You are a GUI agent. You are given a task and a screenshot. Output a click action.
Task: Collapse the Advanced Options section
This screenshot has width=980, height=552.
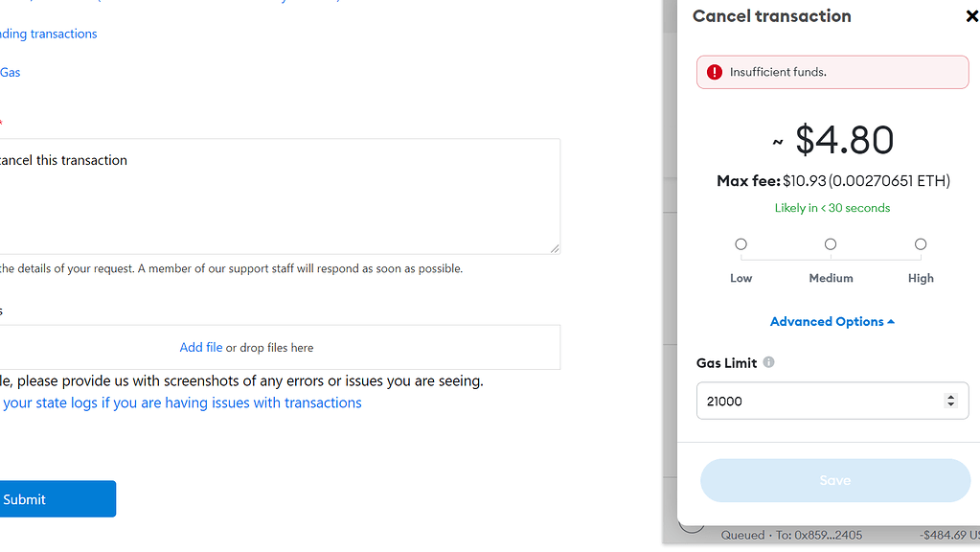tap(832, 321)
